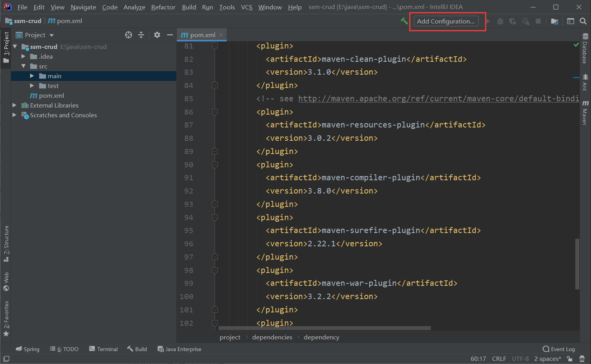
Task: Select the main folder row
Action: 93,76
